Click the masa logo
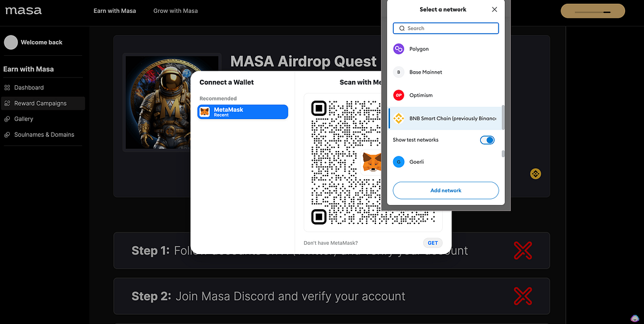This screenshot has width=644, height=324. point(23,10)
